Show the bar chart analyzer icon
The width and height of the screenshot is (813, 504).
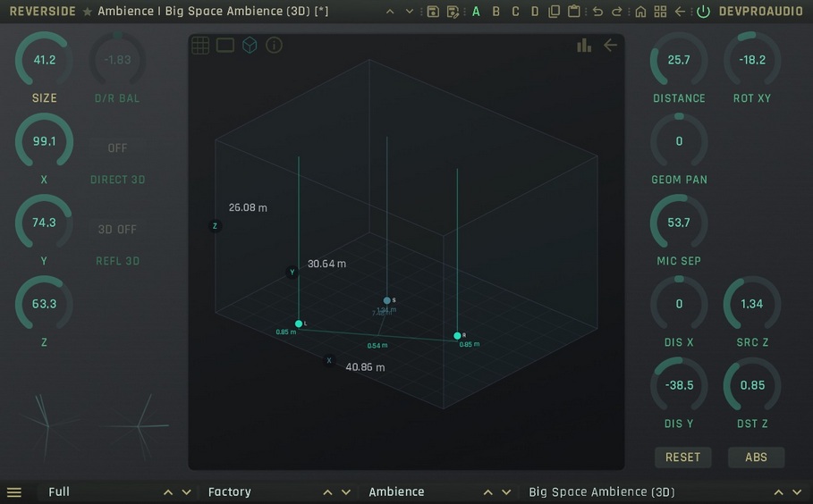click(584, 46)
